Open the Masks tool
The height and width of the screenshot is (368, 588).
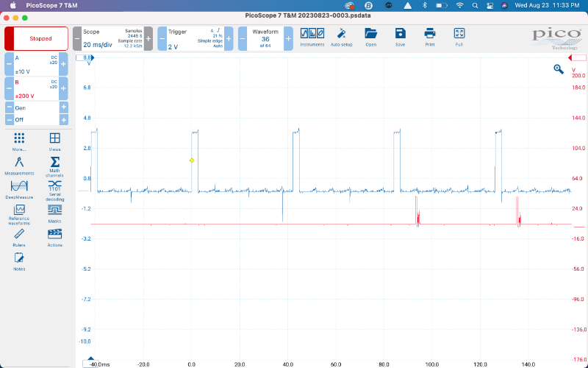pos(54,213)
